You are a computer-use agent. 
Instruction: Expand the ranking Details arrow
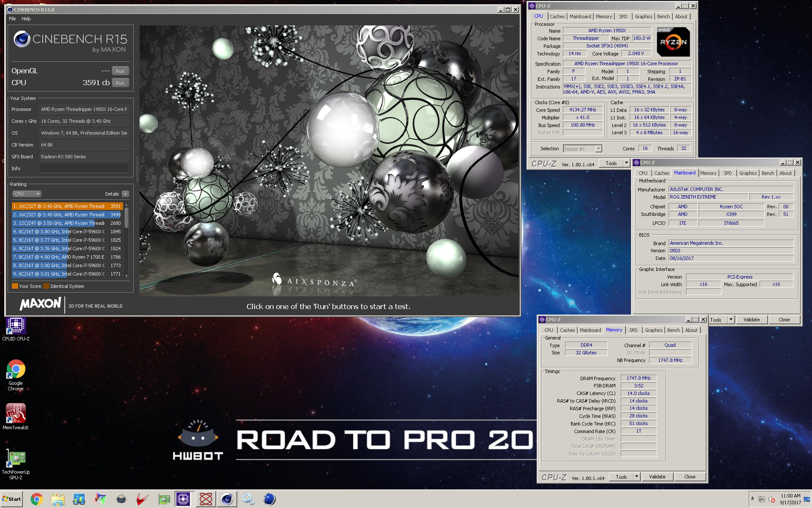pyautogui.click(x=126, y=194)
